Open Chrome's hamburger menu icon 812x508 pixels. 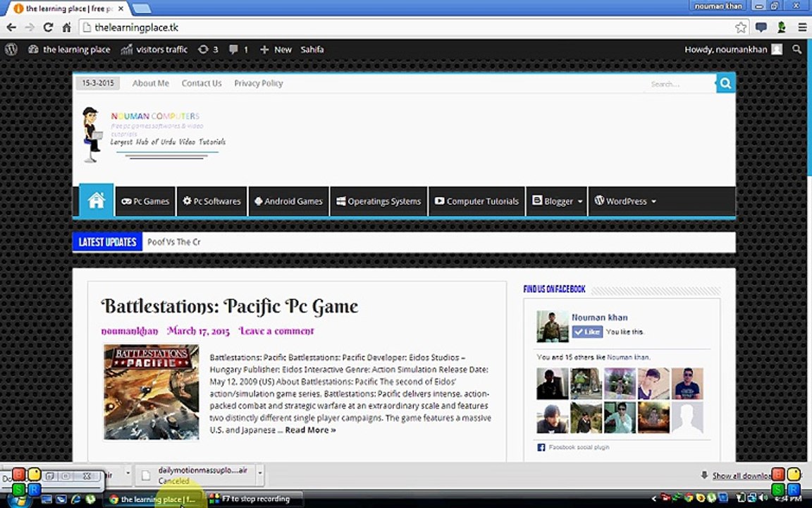[802, 28]
